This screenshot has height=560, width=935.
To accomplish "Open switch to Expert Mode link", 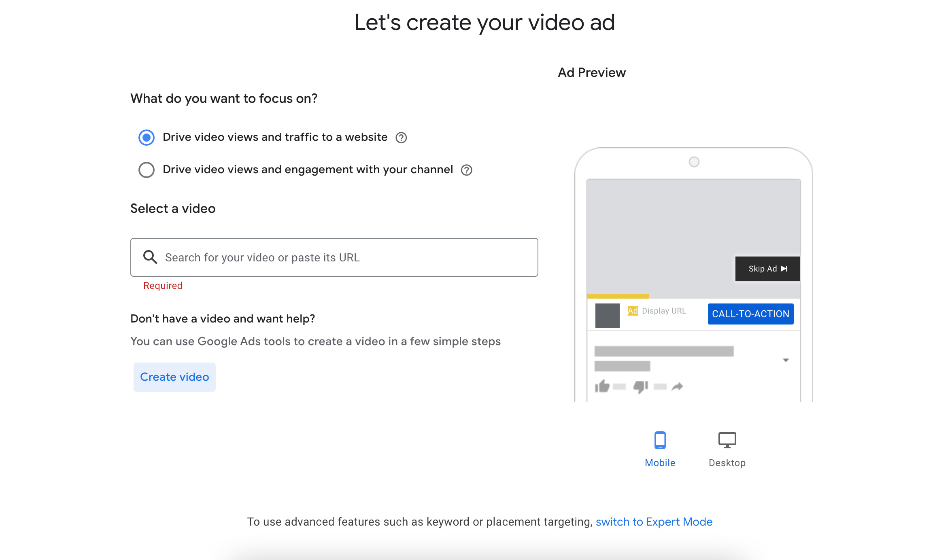I will (654, 522).
